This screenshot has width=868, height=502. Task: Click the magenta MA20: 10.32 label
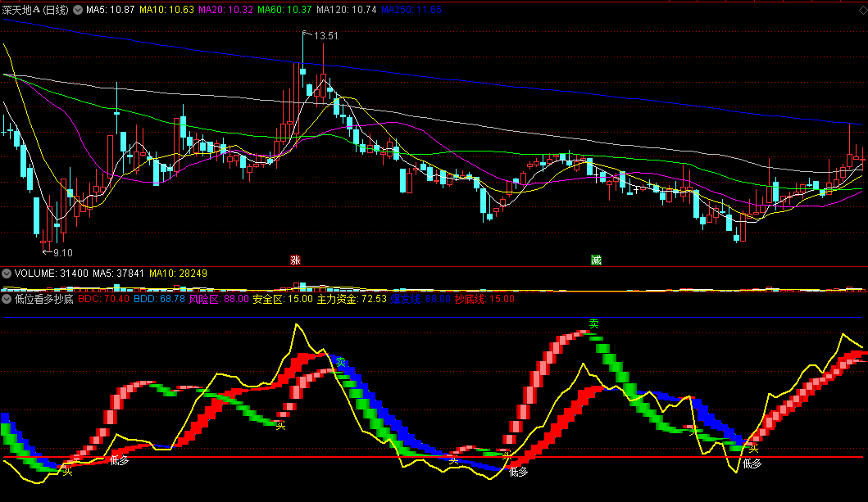[x=226, y=10]
